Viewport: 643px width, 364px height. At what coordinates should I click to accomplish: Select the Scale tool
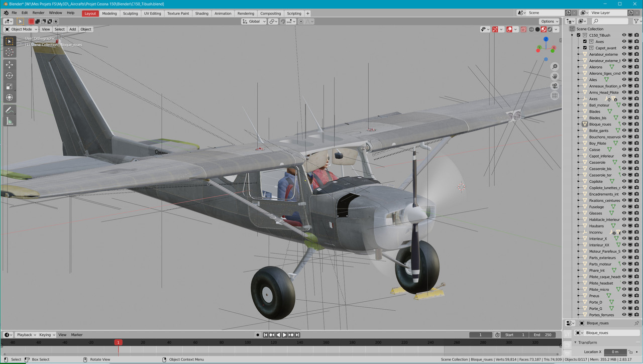[10, 86]
